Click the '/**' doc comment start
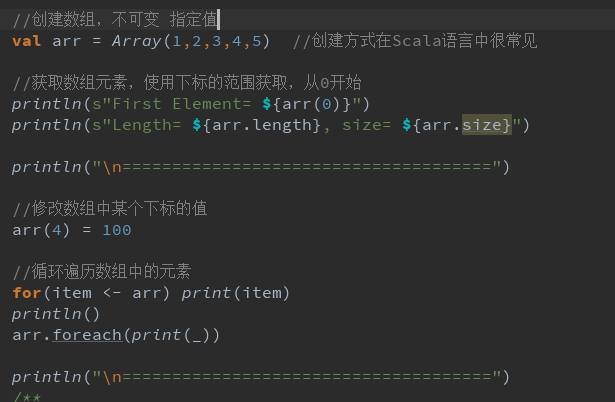 [27, 397]
